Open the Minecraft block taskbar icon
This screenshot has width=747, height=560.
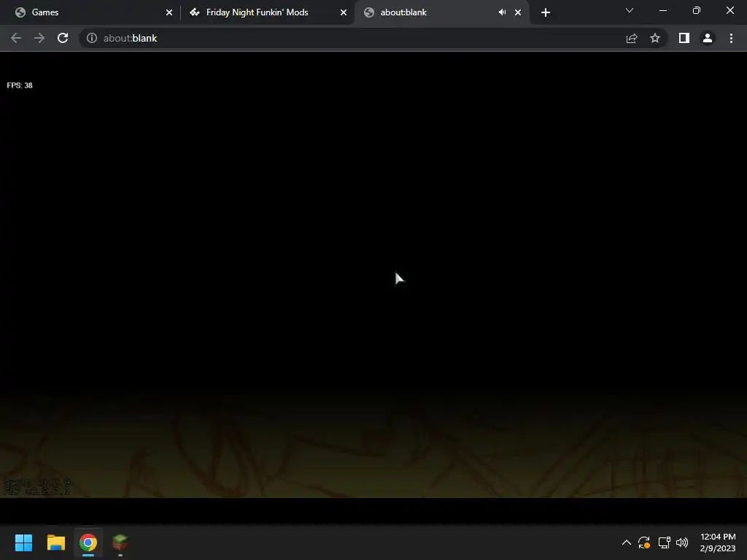120,542
